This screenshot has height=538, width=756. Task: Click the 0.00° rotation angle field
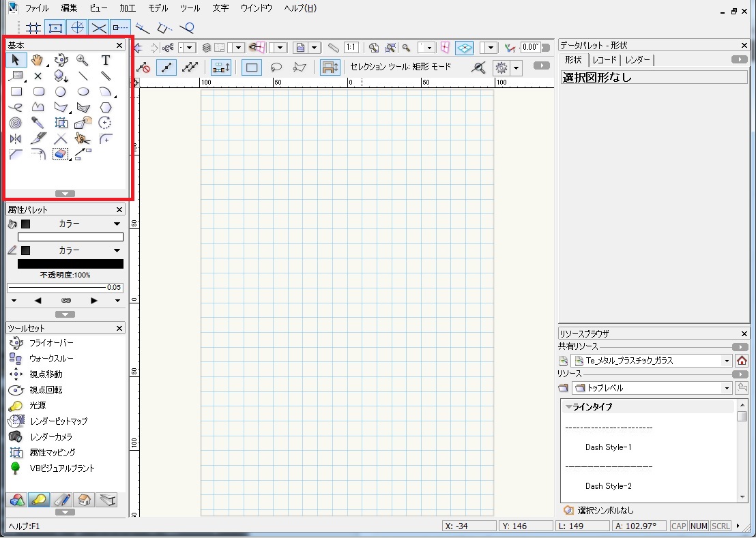pyautogui.click(x=530, y=47)
